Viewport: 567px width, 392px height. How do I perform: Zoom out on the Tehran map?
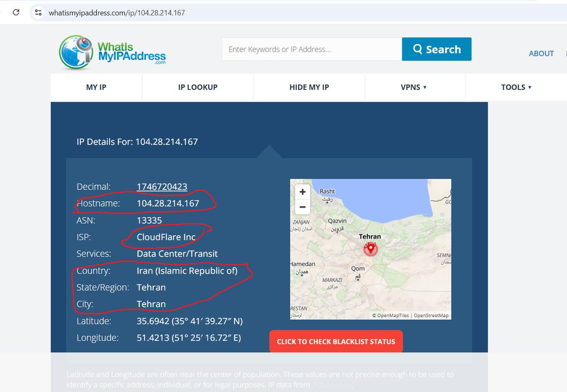[302, 206]
